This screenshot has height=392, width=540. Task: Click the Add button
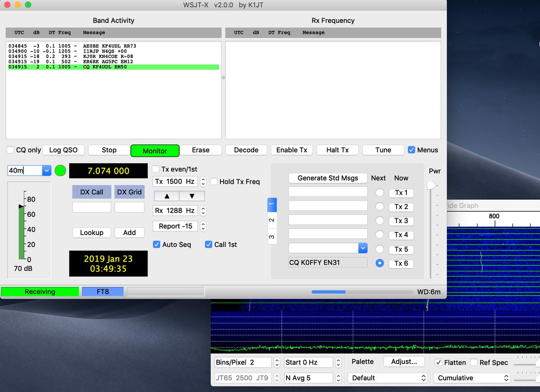129,232
